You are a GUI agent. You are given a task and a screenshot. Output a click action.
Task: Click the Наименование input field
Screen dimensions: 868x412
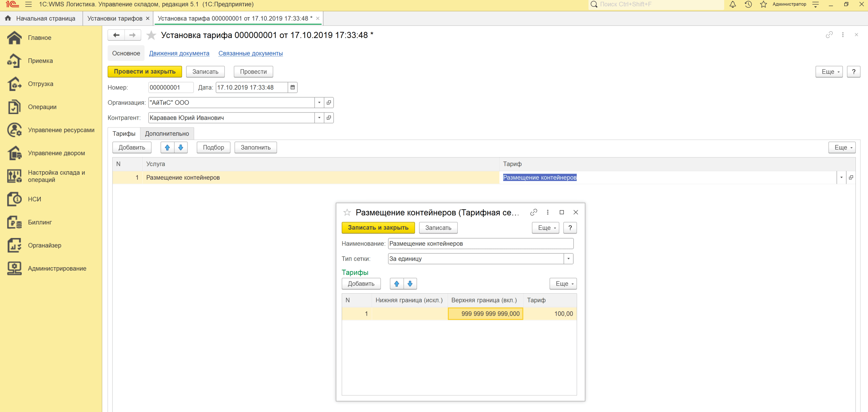click(x=480, y=243)
